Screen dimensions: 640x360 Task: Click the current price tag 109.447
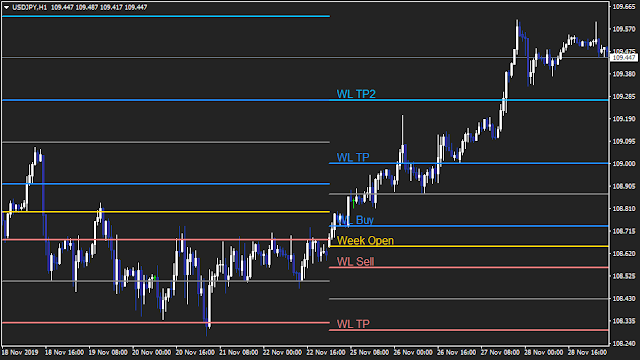click(624, 58)
